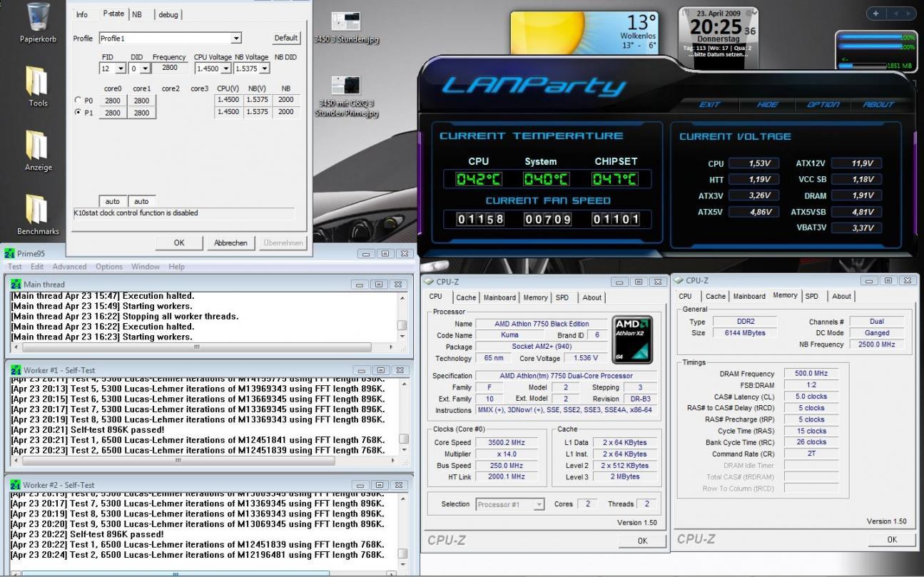Open the Test menu in Prime95
924x577 pixels.
[x=15, y=267]
